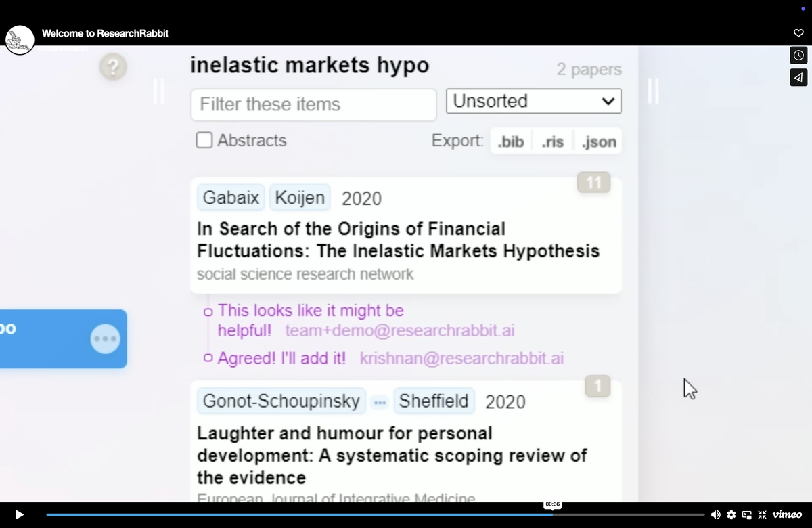
Task: Open the Vimeo logo link
Action: [787, 514]
